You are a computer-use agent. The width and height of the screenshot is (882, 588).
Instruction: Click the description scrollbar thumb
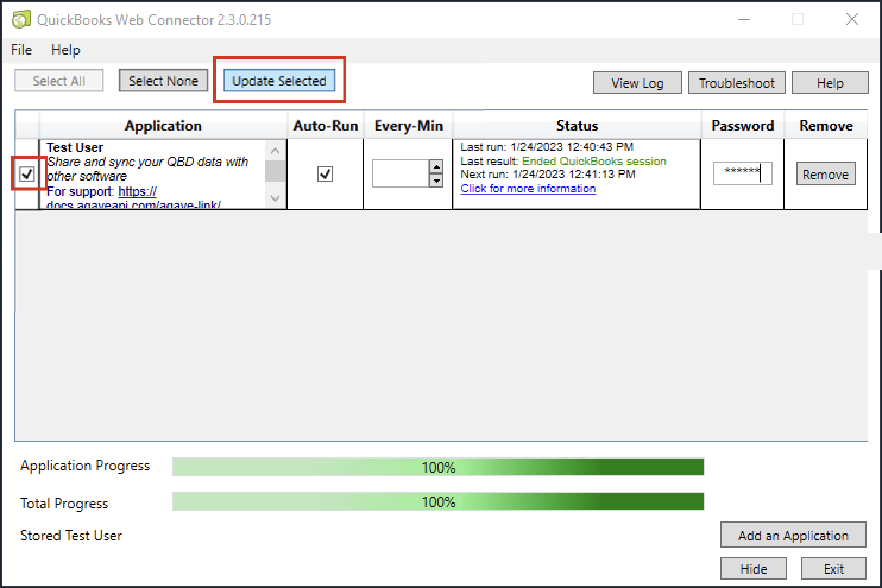(275, 171)
